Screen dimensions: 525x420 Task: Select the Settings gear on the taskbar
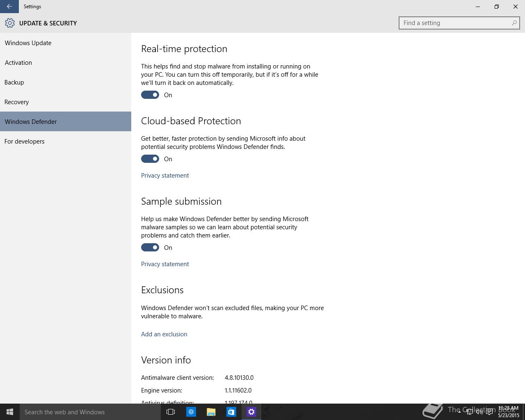pos(251,412)
